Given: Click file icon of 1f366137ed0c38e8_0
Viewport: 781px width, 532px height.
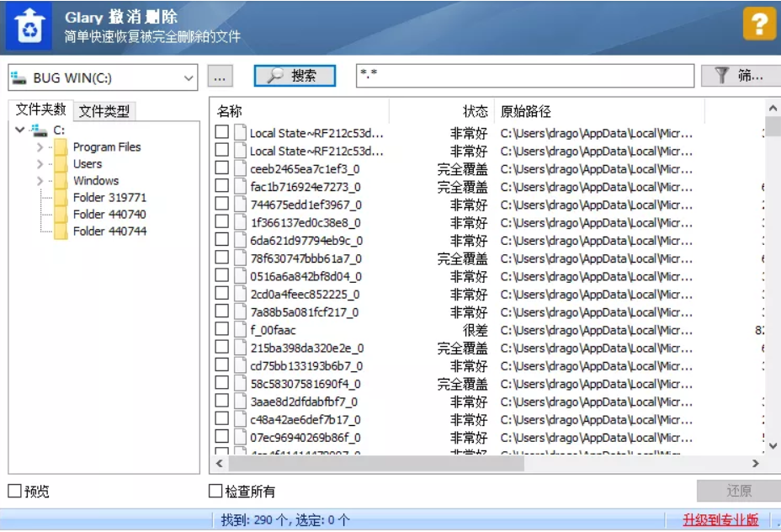Looking at the screenshot, I should 240,222.
